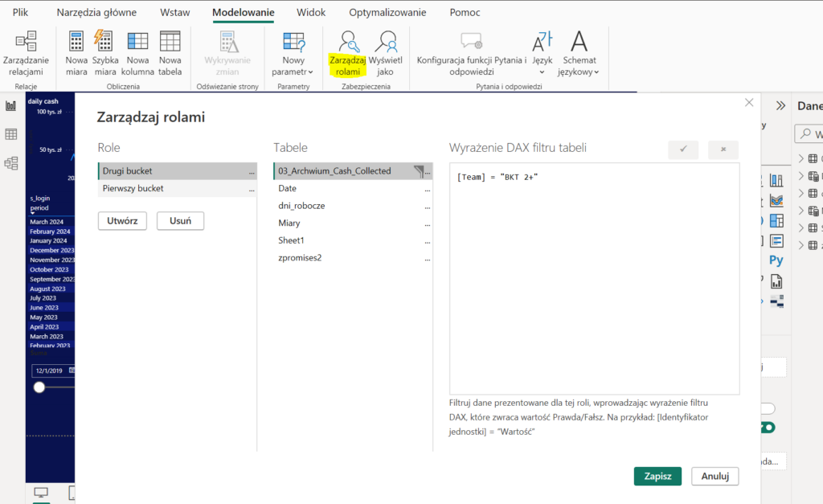Click the date slider handle
Screen dimensions: 823x504
click(x=39, y=387)
